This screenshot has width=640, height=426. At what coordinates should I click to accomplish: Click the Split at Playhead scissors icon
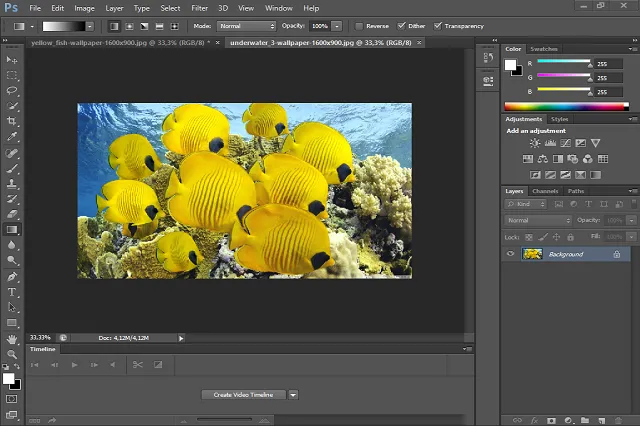(x=138, y=364)
